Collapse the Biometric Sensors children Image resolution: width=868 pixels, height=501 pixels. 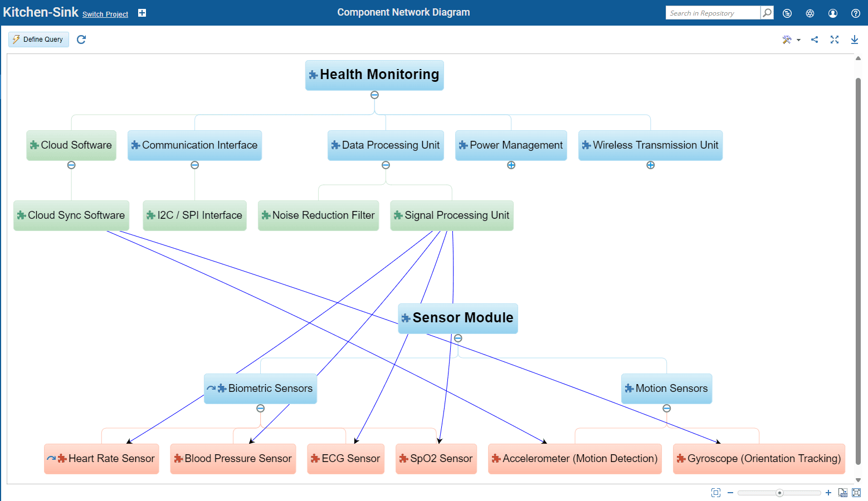point(260,409)
